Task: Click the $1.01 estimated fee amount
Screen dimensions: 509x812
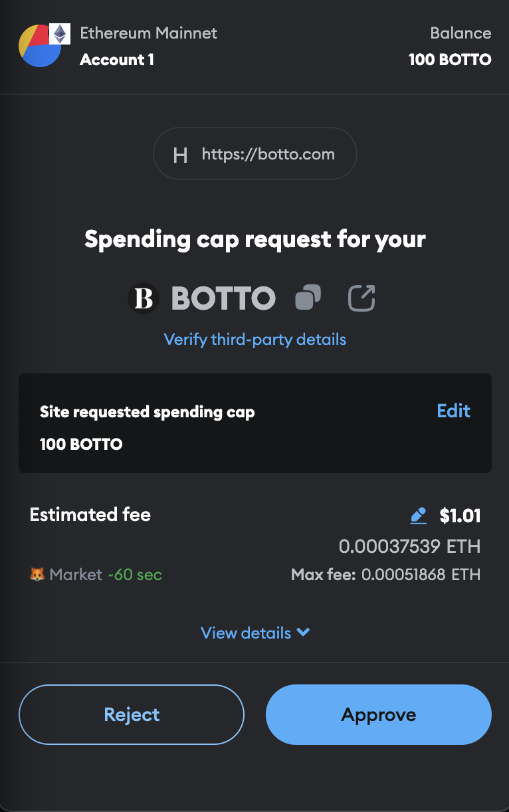Action: click(460, 515)
